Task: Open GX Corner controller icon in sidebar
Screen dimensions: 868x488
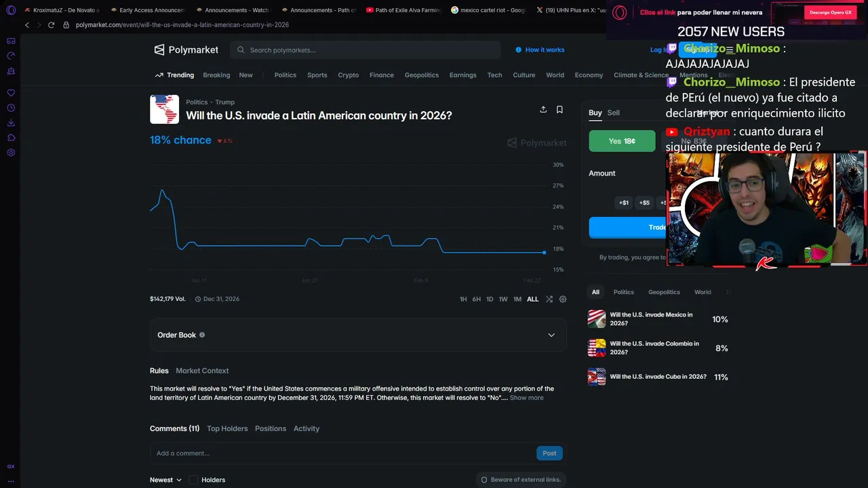Action: (x=11, y=41)
